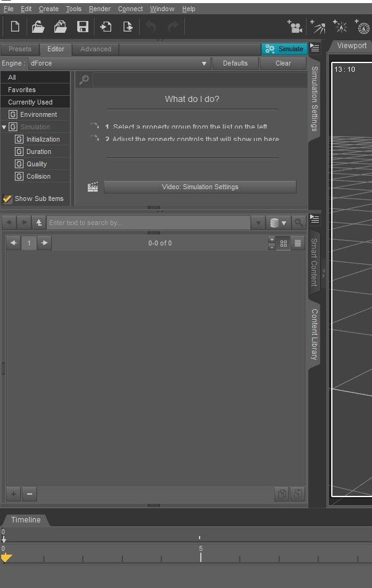Switch content list to grid view icon
The width and height of the screenshot is (372, 588).
[284, 243]
